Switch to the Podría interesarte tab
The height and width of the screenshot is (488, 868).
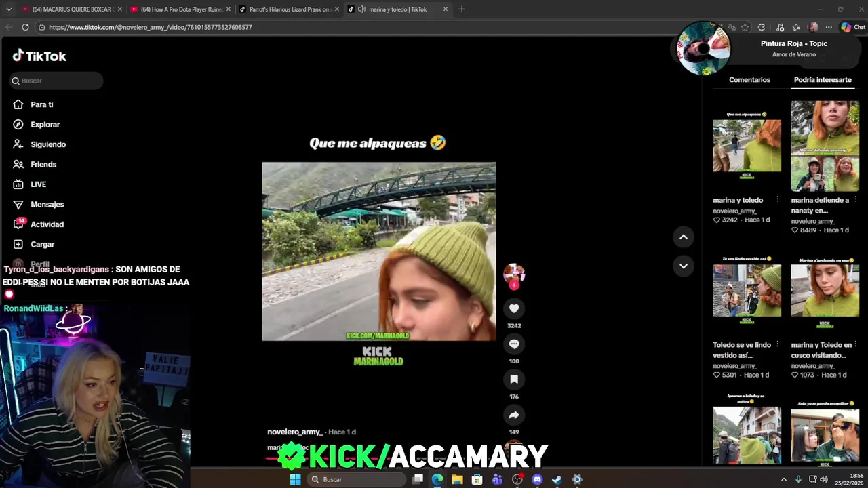click(x=823, y=80)
